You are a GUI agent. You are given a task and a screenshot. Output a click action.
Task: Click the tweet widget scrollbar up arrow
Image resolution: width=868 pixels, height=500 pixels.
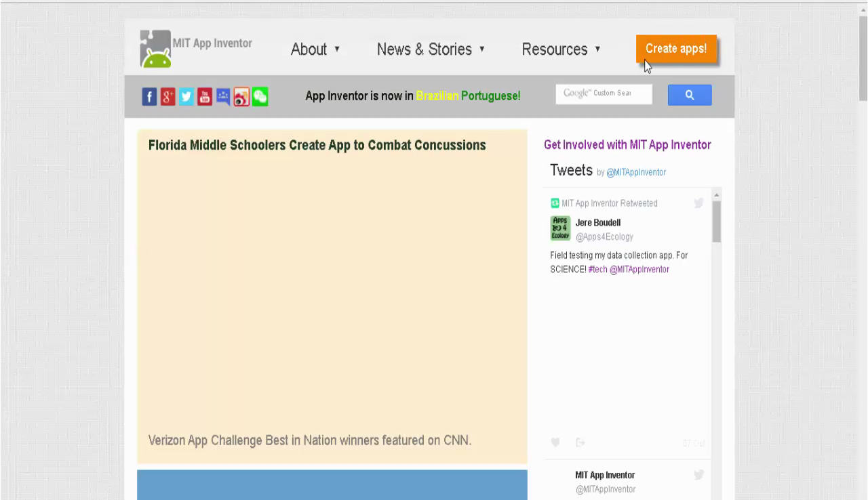pos(716,195)
